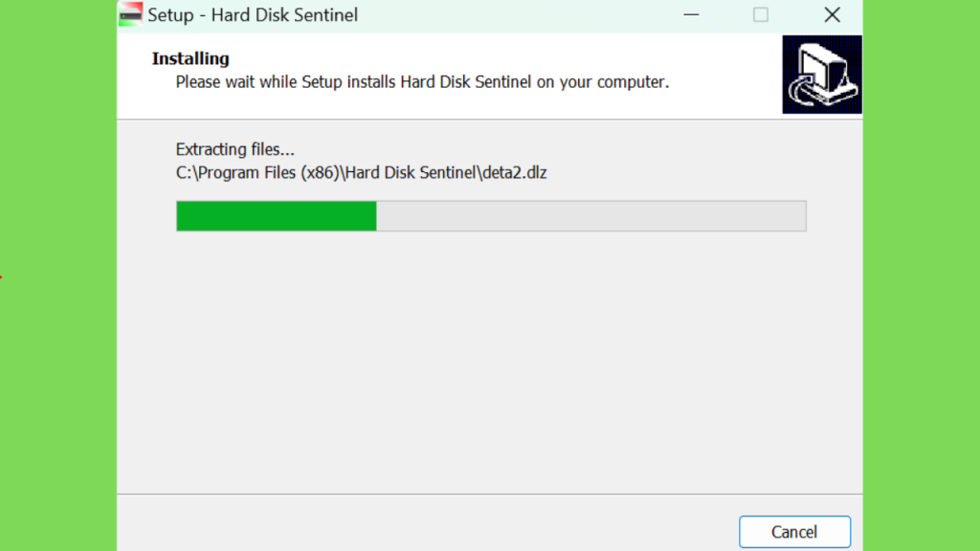
Task: Click the green desktop right of the window
Action: pos(922,275)
